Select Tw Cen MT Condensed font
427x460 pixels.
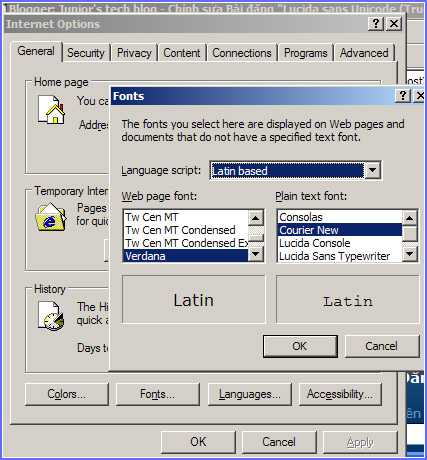pos(186,230)
